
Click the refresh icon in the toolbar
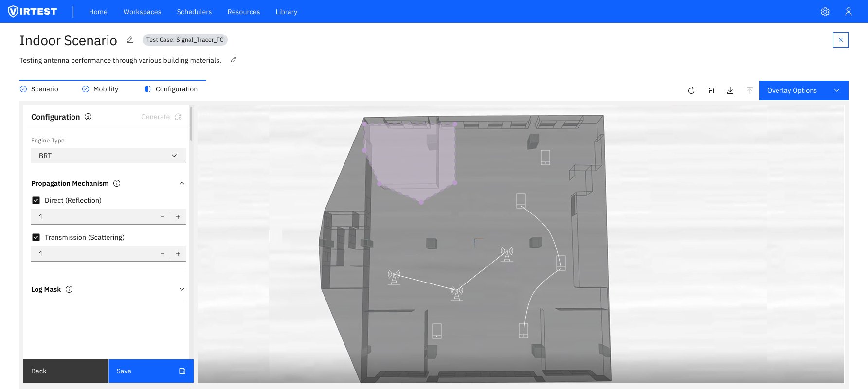click(x=691, y=90)
